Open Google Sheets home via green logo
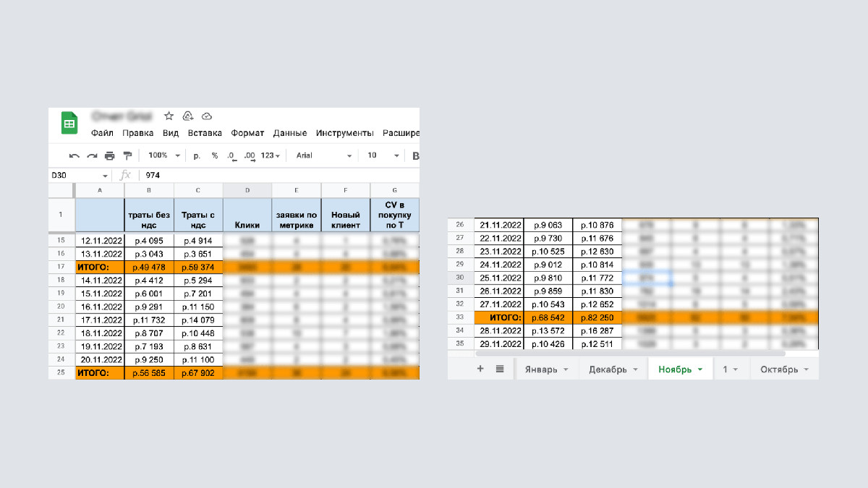Viewport: 868px width, 488px height. click(x=69, y=124)
